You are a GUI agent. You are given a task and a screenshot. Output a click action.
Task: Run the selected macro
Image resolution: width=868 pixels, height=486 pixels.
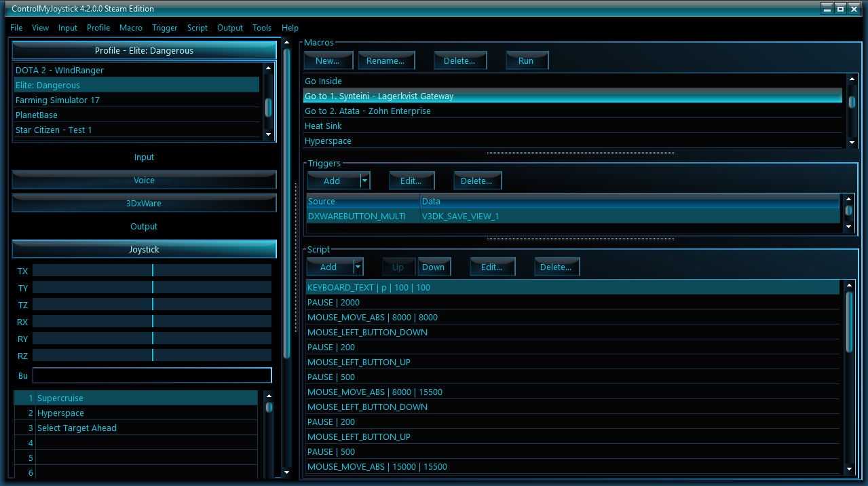coord(526,60)
